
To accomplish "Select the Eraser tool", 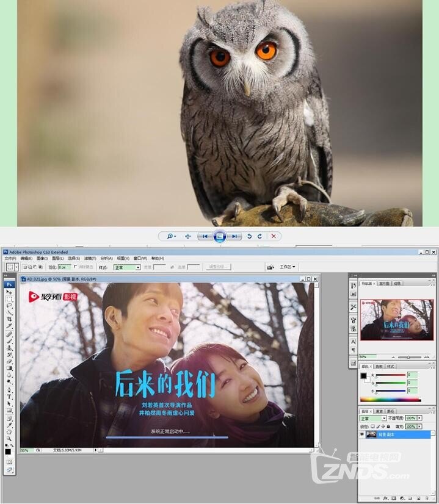I will pyautogui.click(x=9, y=362).
